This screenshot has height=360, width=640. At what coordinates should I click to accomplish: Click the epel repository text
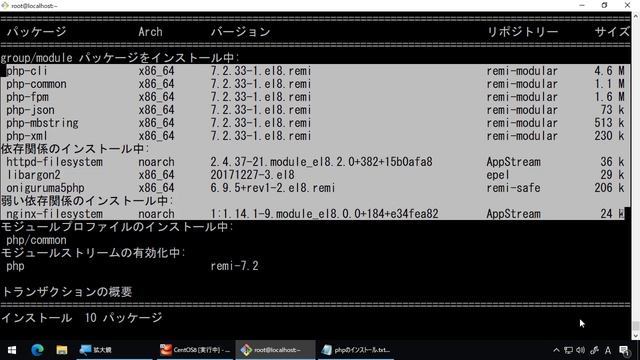tap(498, 175)
